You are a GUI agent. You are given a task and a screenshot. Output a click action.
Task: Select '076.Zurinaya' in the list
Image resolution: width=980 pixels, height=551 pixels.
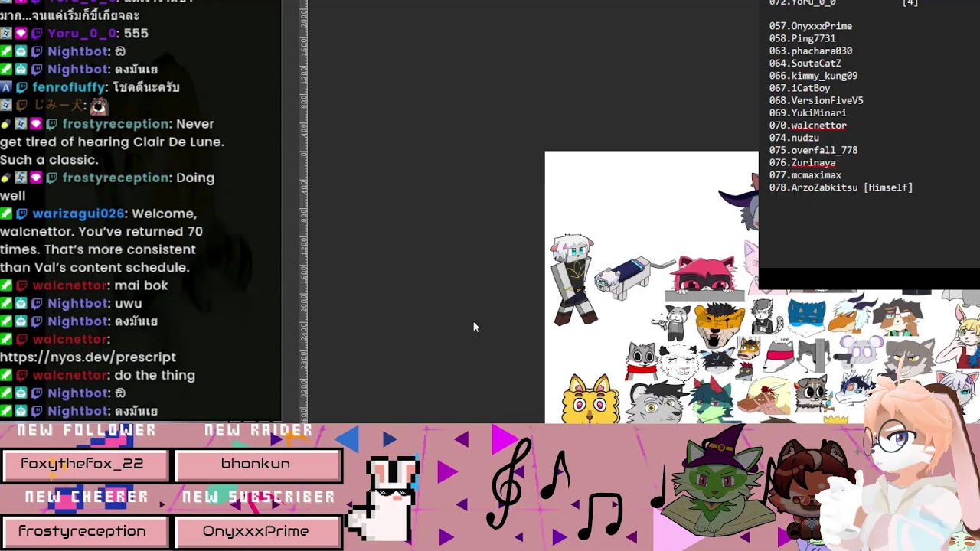point(802,162)
